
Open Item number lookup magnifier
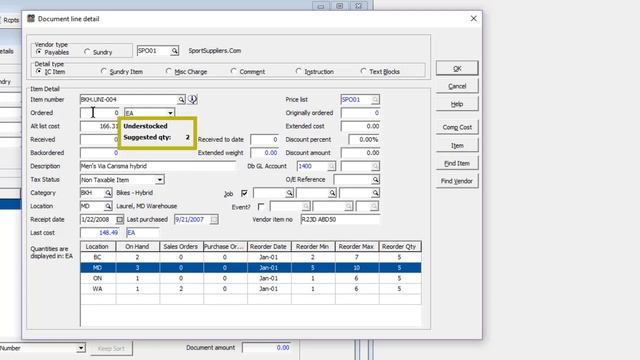point(181,100)
